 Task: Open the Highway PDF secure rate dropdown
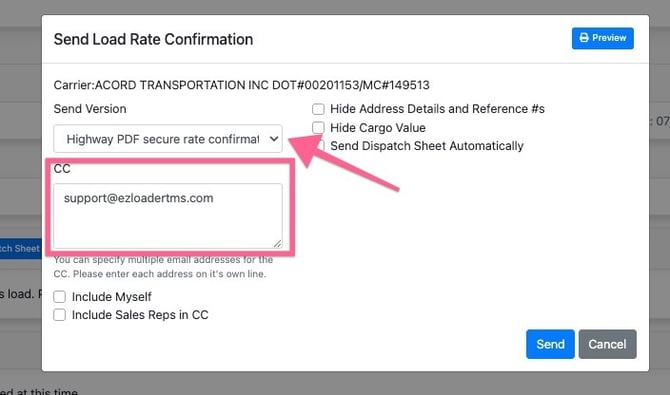pyautogui.click(x=168, y=139)
